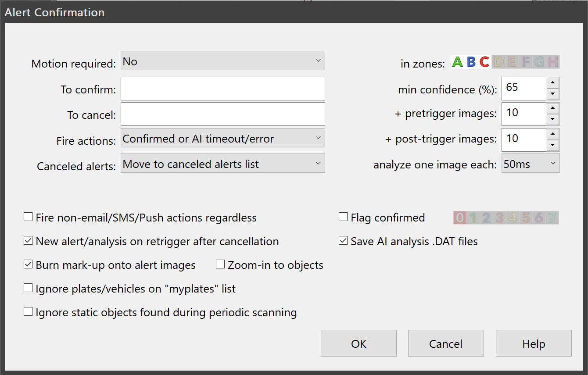Uncheck Burn mark-up onto alert images
Screen dimensions: 588x375
[x=28, y=264]
